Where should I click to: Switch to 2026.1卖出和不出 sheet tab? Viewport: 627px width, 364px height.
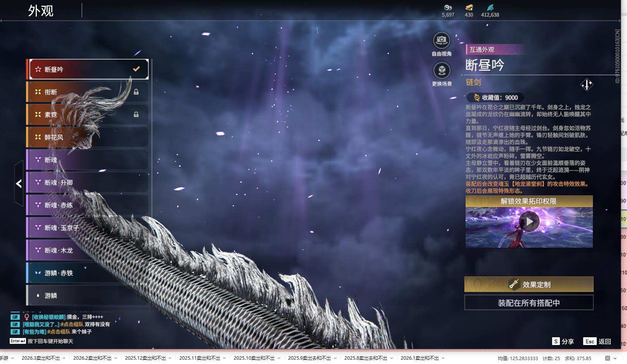pos(420,358)
